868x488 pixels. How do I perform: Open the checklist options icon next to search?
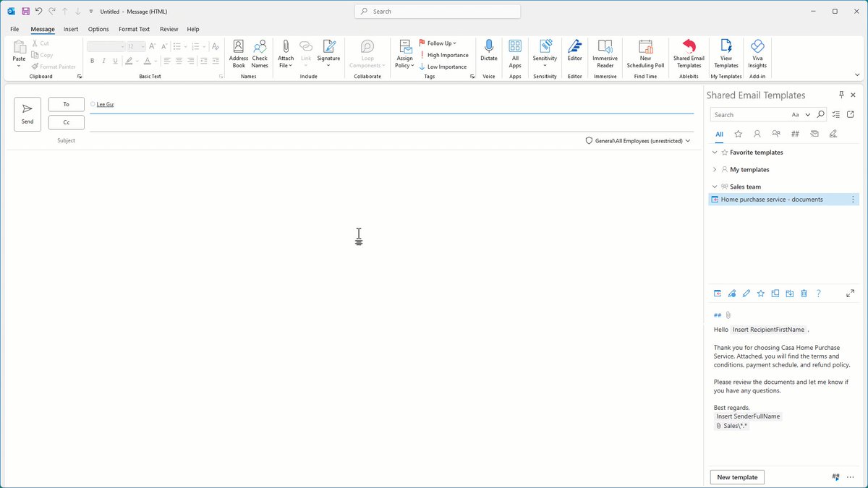coord(836,114)
